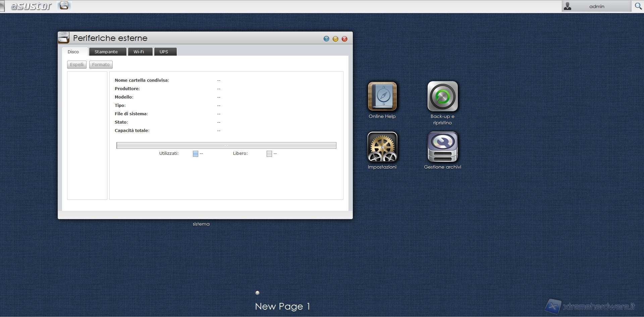644x317 pixels.
Task: Open Impostazioni gears icon
Action: tap(382, 147)
